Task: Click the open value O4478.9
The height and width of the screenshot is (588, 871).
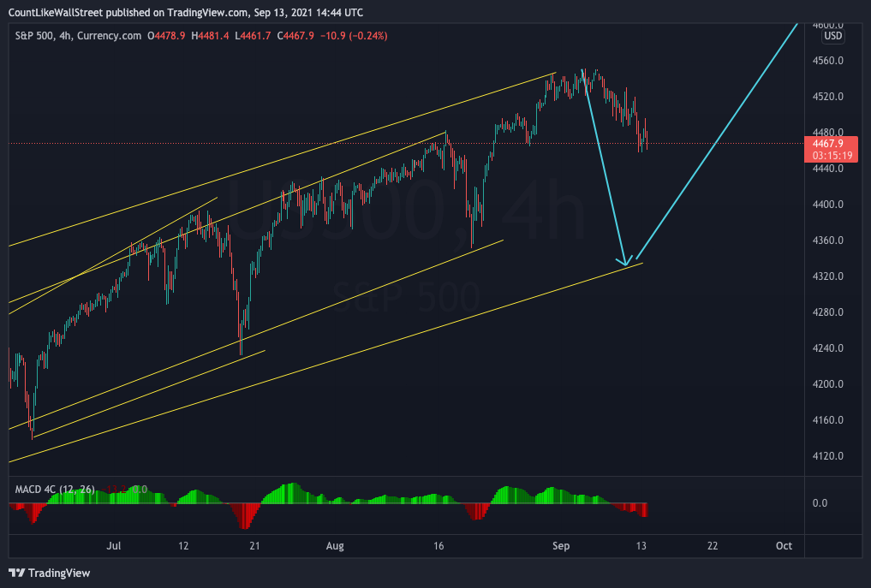Action: [166, 36]
